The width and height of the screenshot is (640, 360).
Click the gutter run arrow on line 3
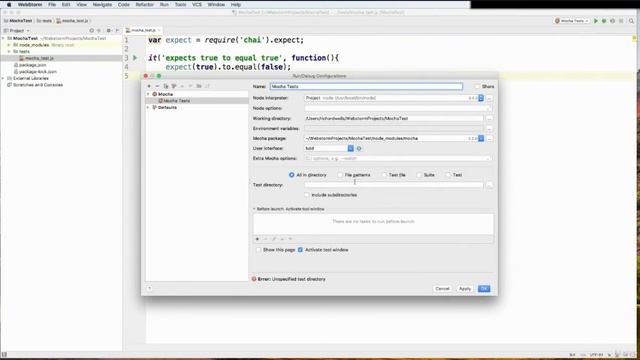click(135, 58)
